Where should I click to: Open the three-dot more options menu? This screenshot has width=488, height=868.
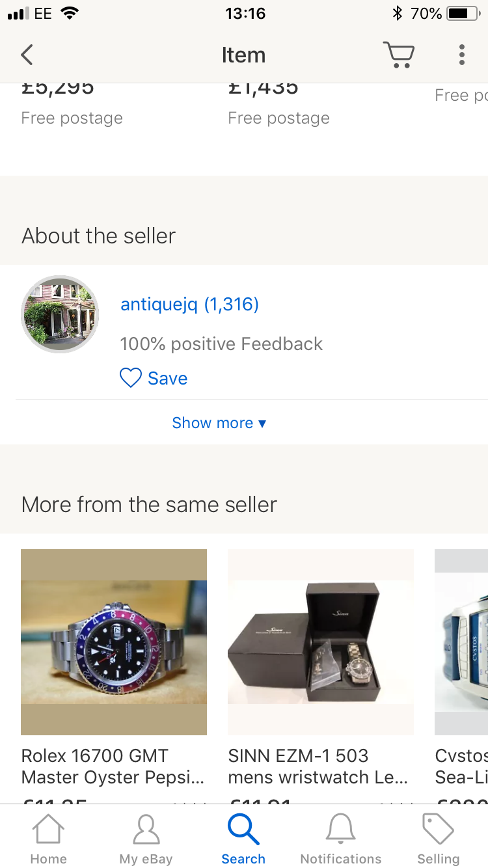tap(462, 55)
